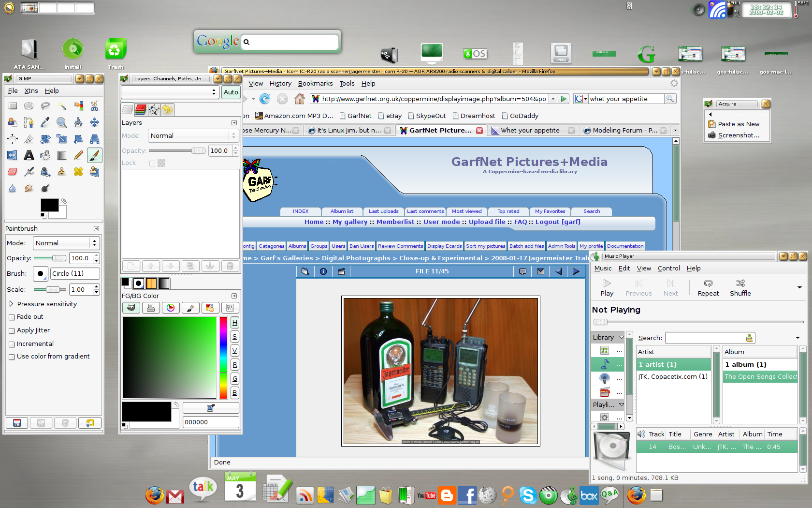
Task: Select the R red radio button
Action: pos(234,365)
